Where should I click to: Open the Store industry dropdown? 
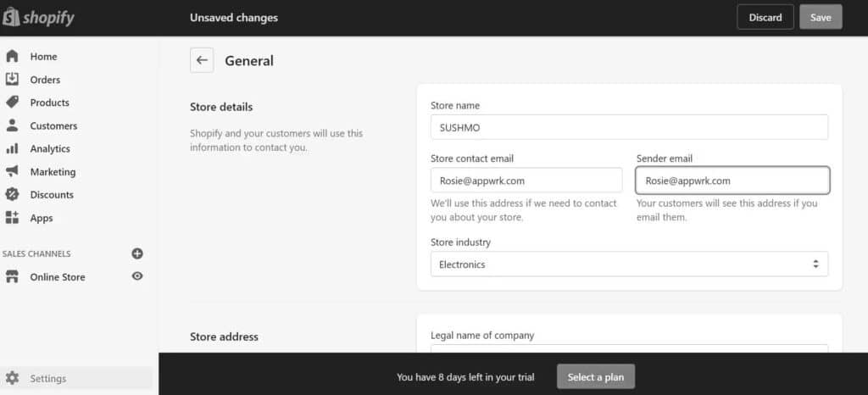click(630, 264)
